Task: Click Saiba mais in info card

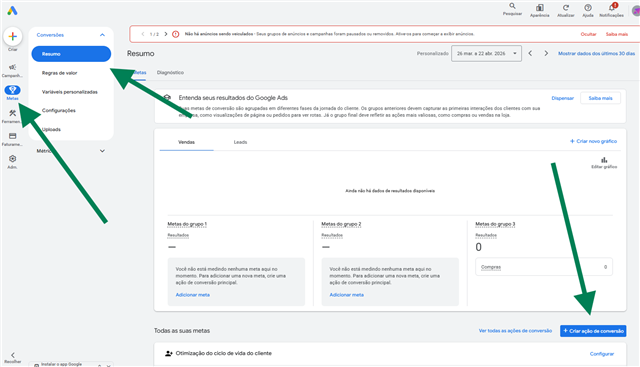Action: pos(600,98)
